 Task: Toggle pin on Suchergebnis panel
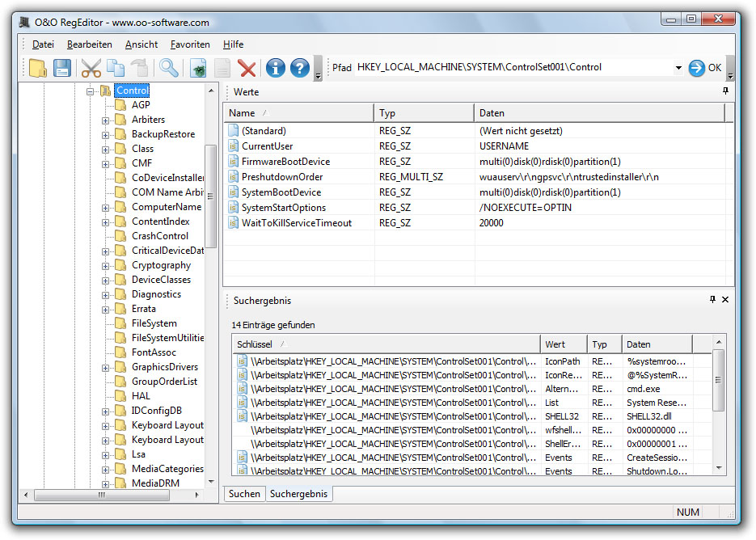tap(712, 300)
